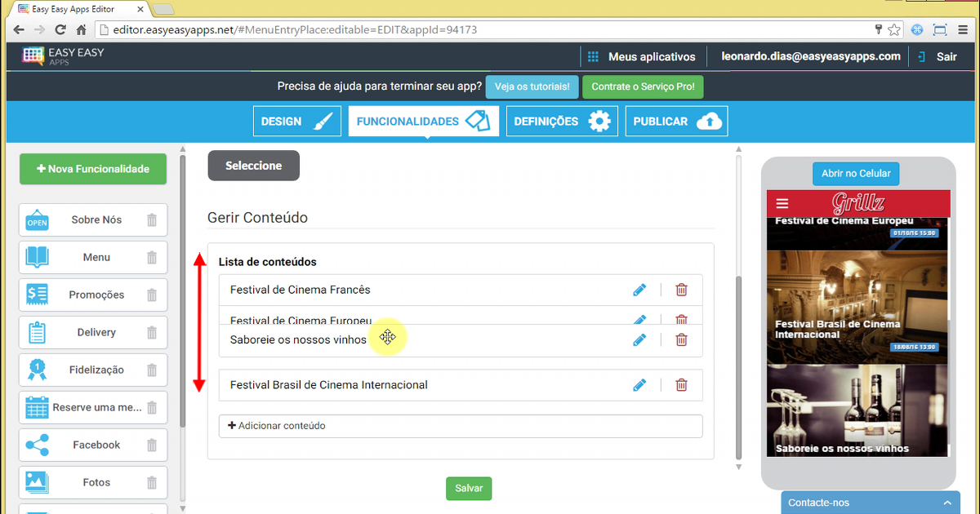Click the browser bookmark star icon
Image resolution: width=980 pixels, height=514 pixels.
(x=894, y=29)
